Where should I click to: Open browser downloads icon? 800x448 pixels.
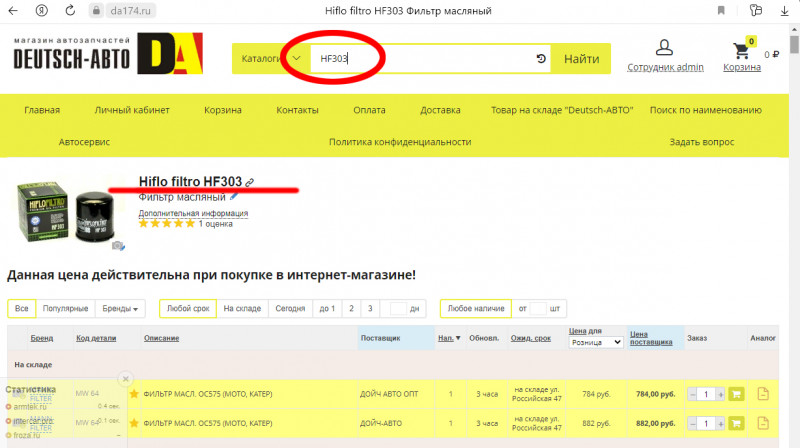[x=785, y=11]
